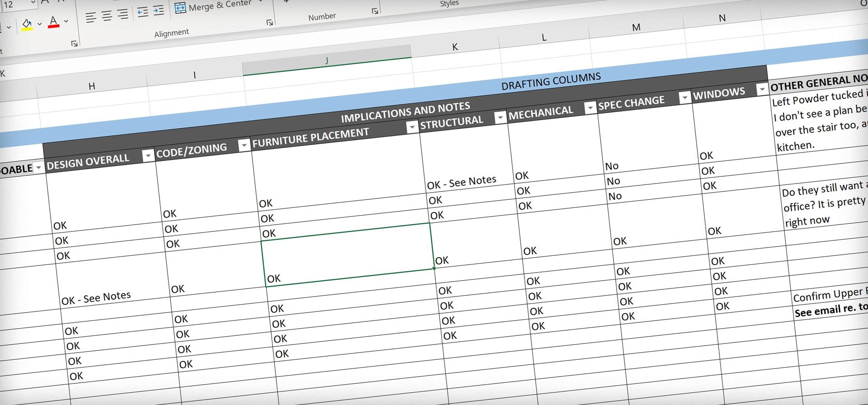The image size is (868, 405).
Task: Select column M header
Action: pyautogui.click(x=636, y=27)
